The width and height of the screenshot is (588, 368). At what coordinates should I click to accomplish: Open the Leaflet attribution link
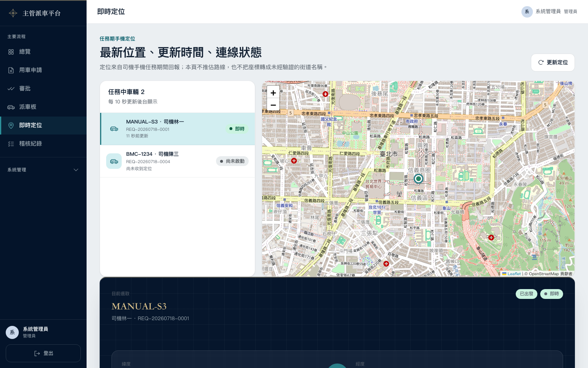512,274
